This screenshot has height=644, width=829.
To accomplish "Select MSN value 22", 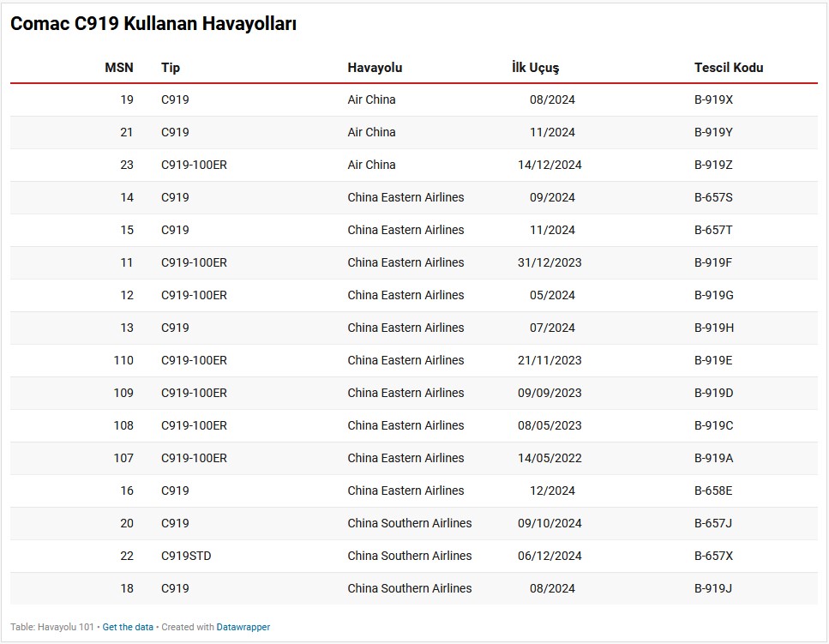I will point(127,557).
